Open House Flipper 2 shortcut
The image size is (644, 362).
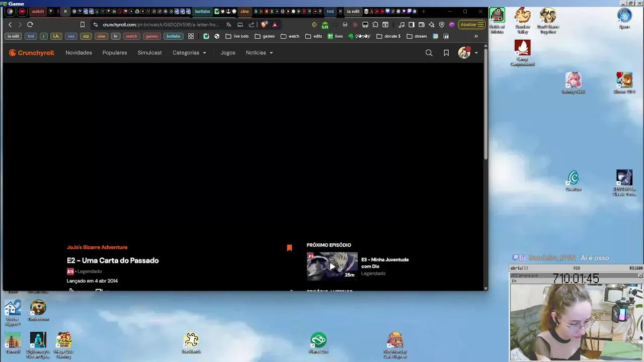click(13, 313)
